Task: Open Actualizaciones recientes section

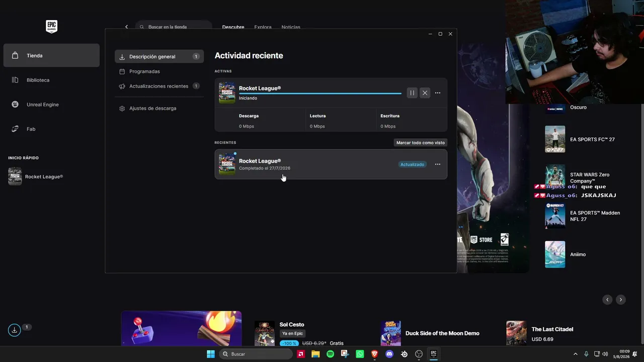Action: 159,86
